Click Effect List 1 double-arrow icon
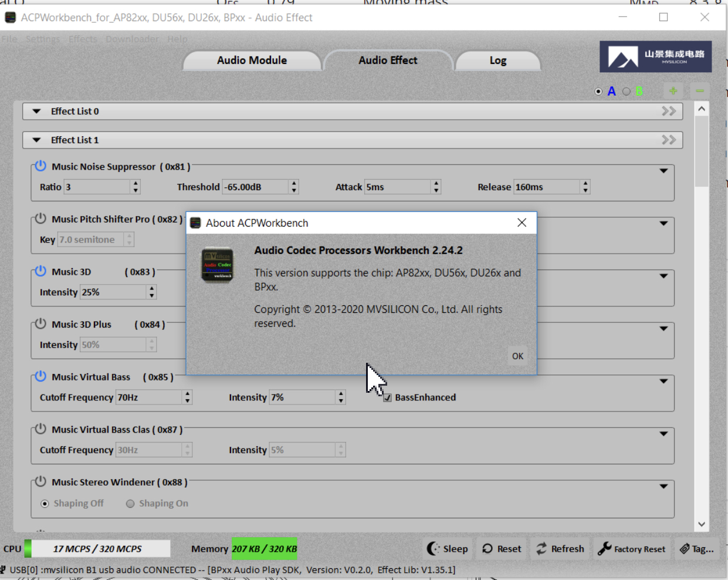 click(x=669, y=140)
